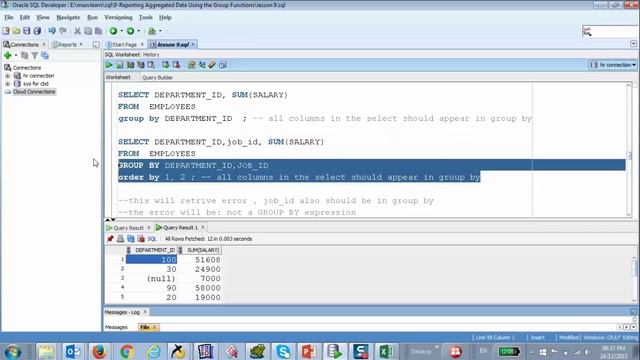Run statement with the green play icon
The width and height of the screenshot is (640, 360).
click(x=109, y=65)
